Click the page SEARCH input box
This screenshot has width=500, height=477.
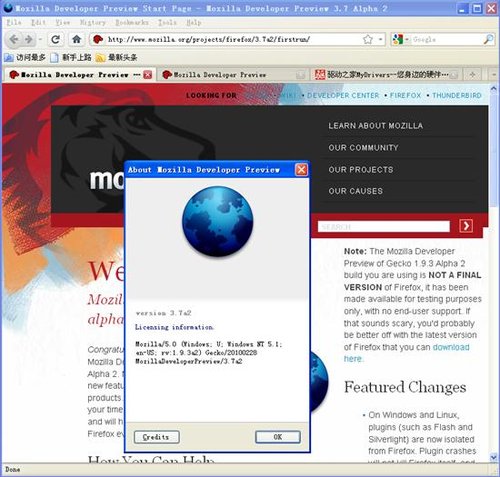click(384, 226)
